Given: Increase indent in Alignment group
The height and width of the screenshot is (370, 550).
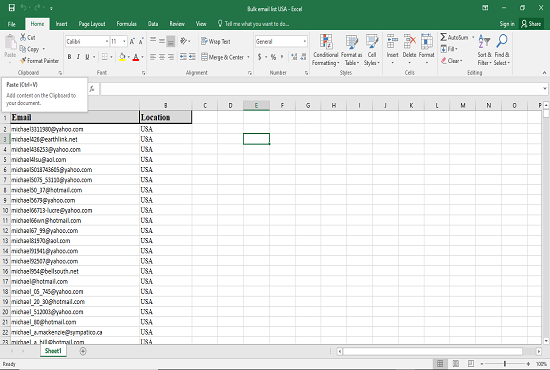Looking at the screenshot, I should tap(192, 57).
